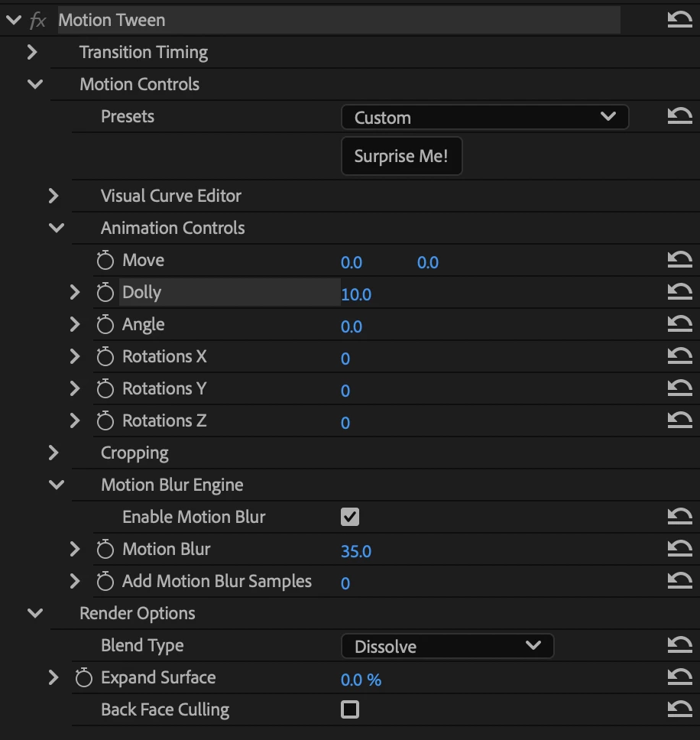This screenshot has height=740, width=700.
Task: Reset the Blend Type parameter
Action: (679, 644)
